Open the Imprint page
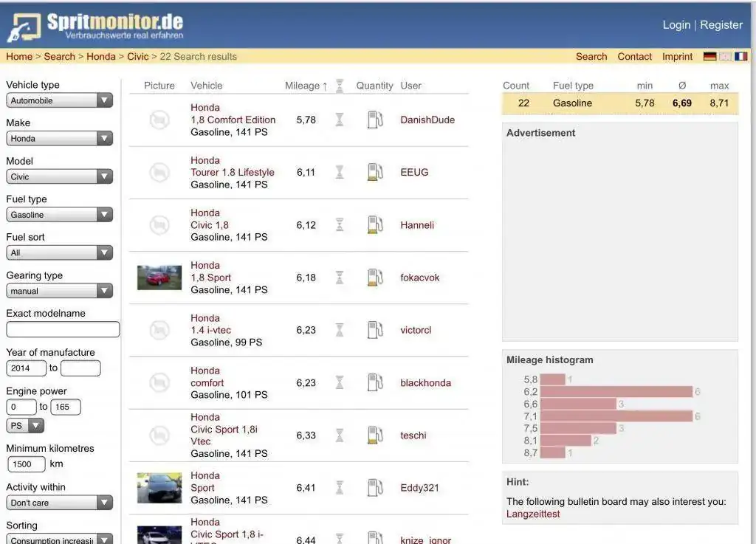This screenshot has width=756, height=544. (x=677, y=57)
